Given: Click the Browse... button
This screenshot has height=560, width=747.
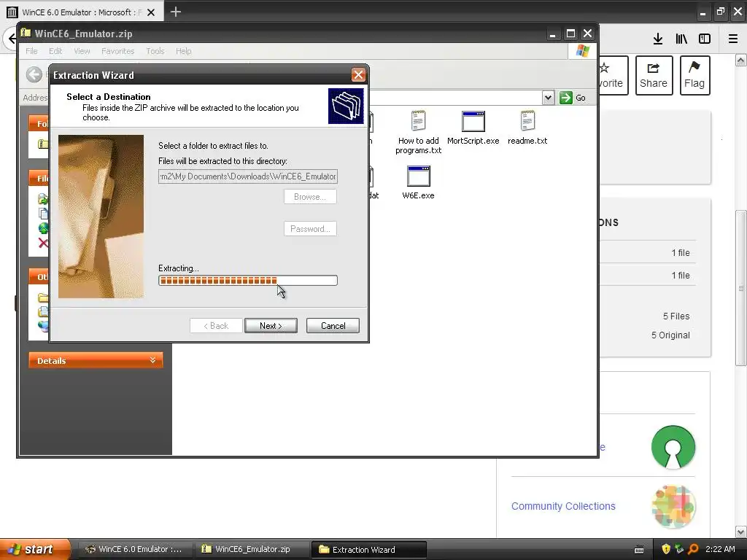Looking at the screenshot, I should pyautogui.click(x=310, y=197).
